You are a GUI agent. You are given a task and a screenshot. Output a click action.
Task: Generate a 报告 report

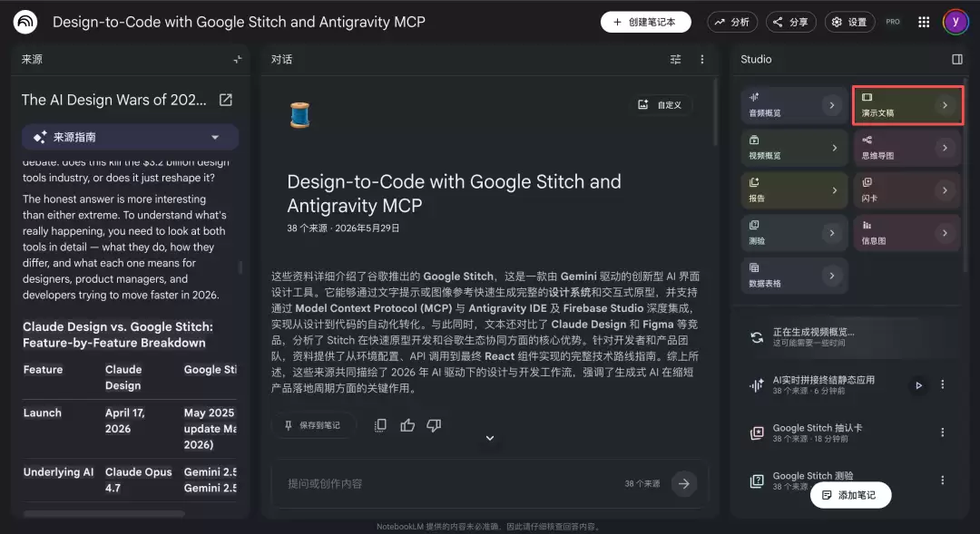794,190
